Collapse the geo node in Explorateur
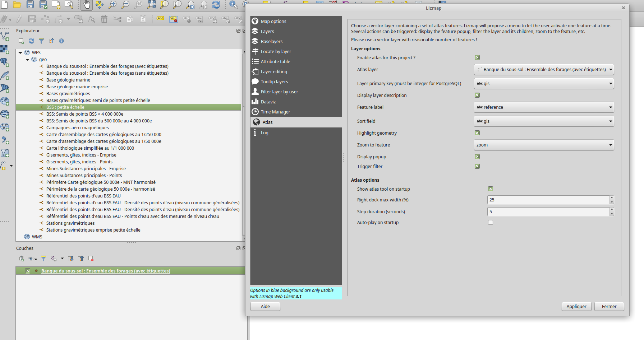This screenshot has width=644, height=340. (28, 59)
